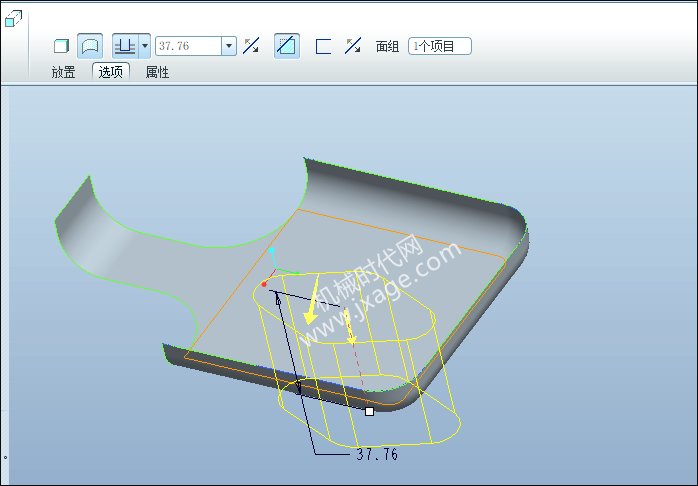Image resolution: width=698 pixels, height=486 pixels.
Task: Flip the material removal side icon
Action: (353, 46)
